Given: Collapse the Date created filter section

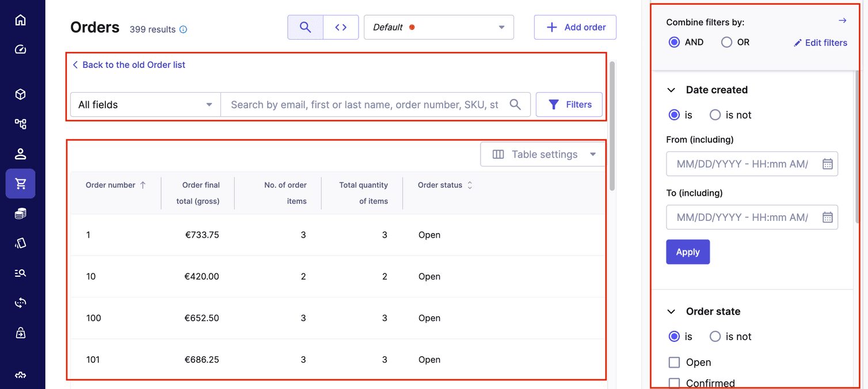Looking at the screenshot, I should coord(671,90).
